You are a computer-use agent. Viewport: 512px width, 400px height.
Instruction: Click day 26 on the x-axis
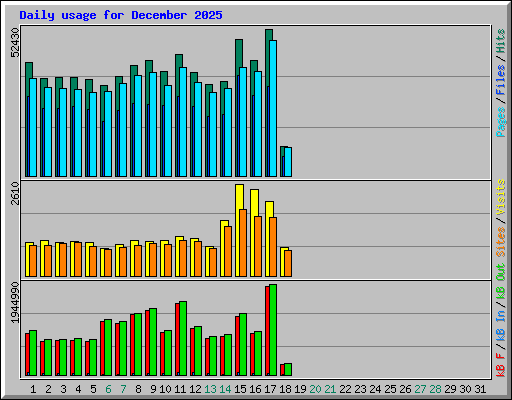405,389
